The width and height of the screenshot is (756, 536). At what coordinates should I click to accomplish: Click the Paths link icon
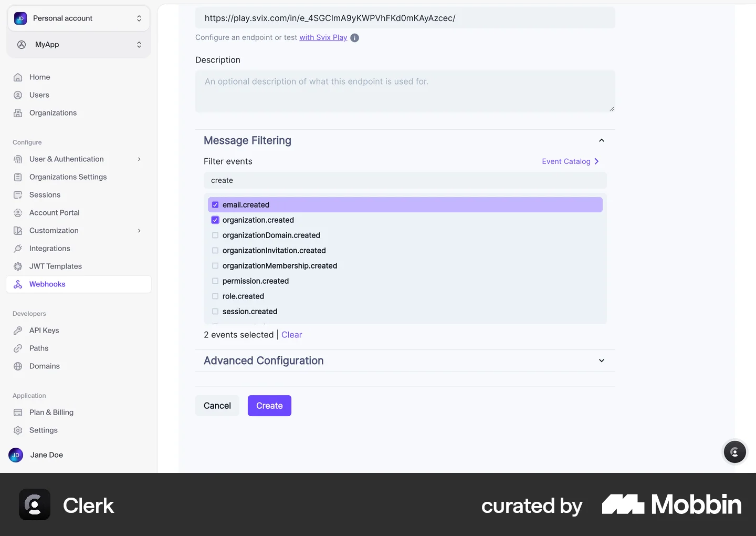pyautogui.click(x=18, y=348)
